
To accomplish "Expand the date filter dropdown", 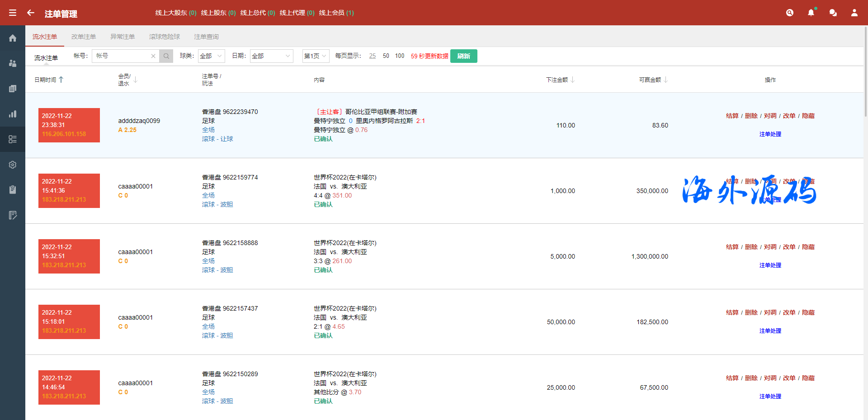I will (271, 56).
